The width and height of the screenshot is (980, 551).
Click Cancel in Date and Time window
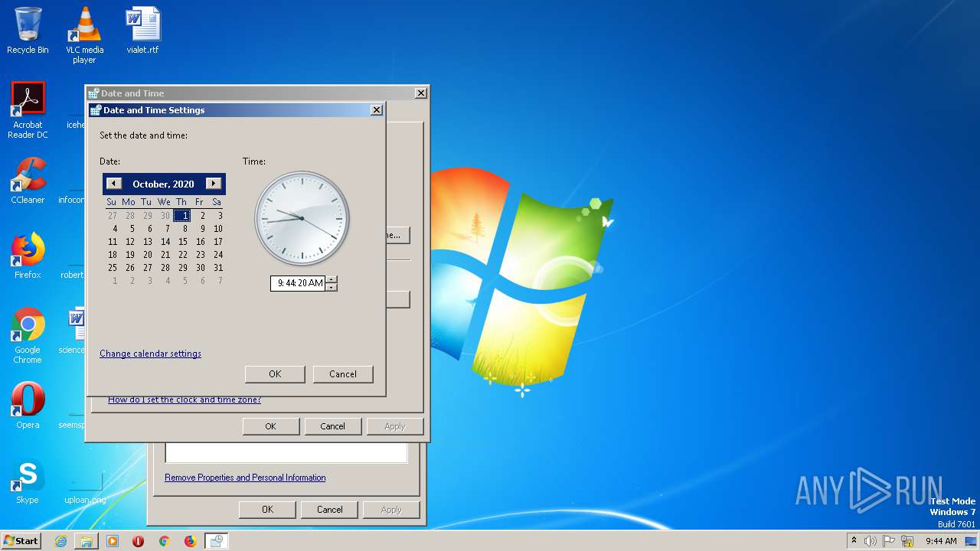point(332,426)
